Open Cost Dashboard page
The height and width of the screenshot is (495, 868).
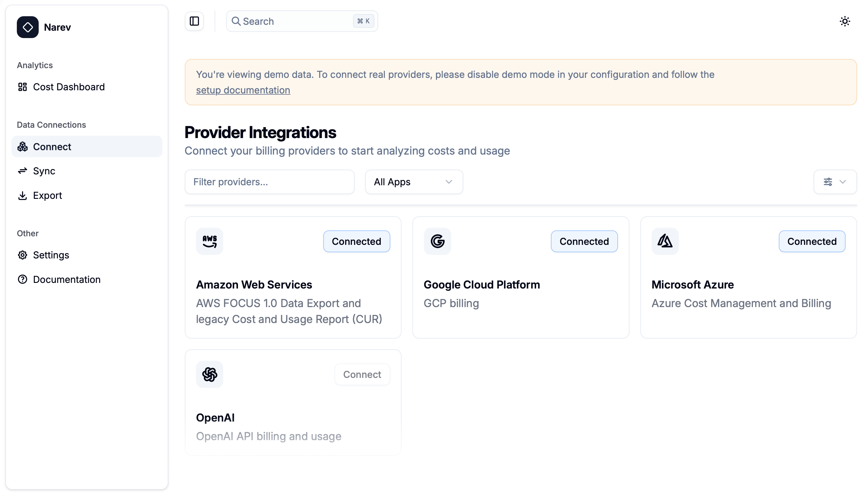(x=87, y=87)
